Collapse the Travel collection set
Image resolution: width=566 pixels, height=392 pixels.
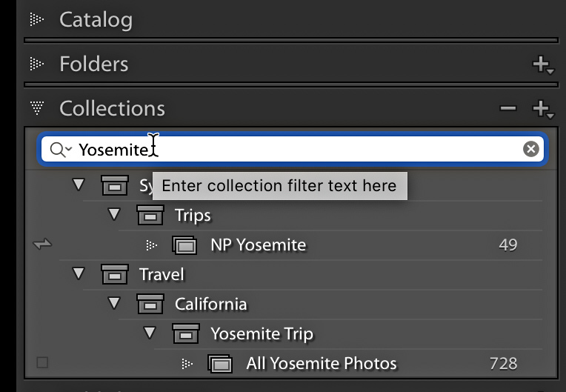coord(79,273)
